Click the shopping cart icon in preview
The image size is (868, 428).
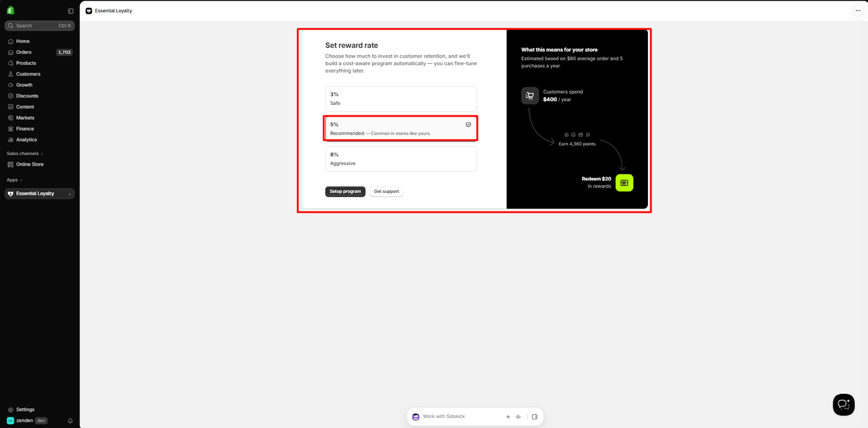(x=529, y=96)
